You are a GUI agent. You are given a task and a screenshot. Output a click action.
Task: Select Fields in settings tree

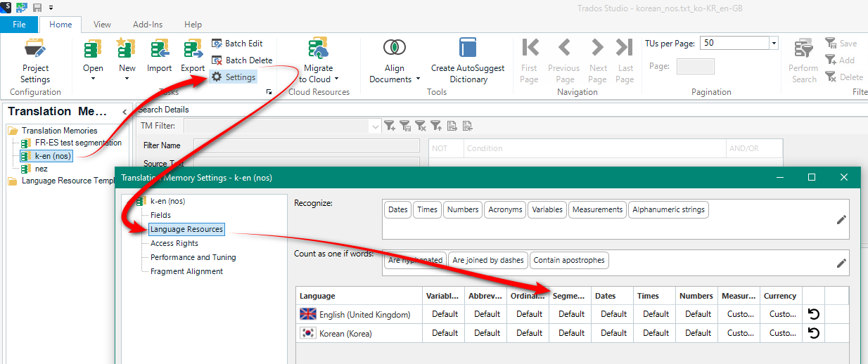pos(160,215)
